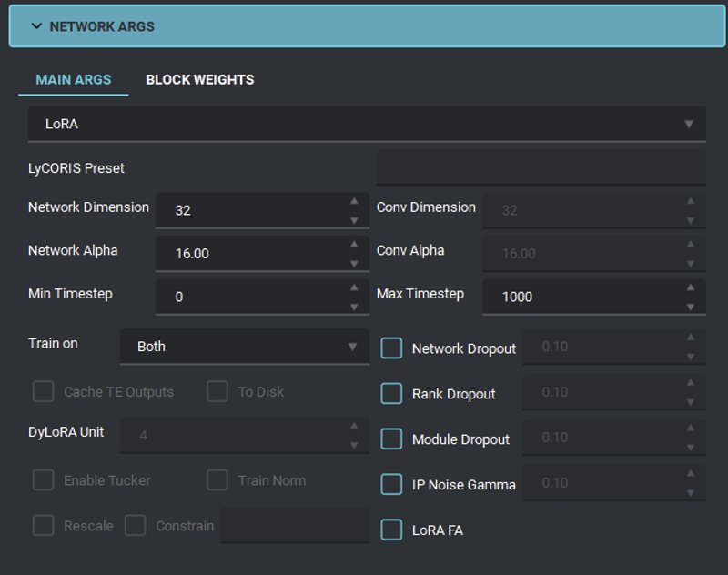The width and height of the screenshot is (728, 575).
Task: Switch to the Block Weights tab
Action: tap(200, 80)
